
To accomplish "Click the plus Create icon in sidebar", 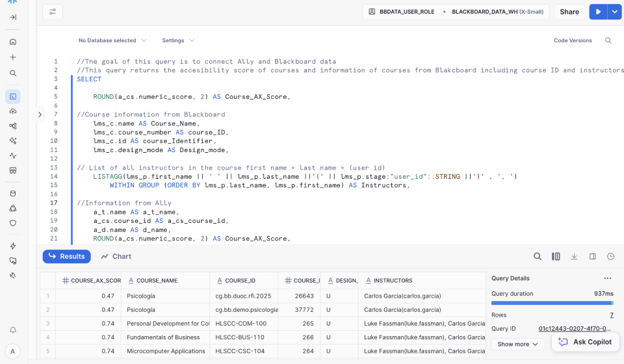I will (x=13, y=57).
